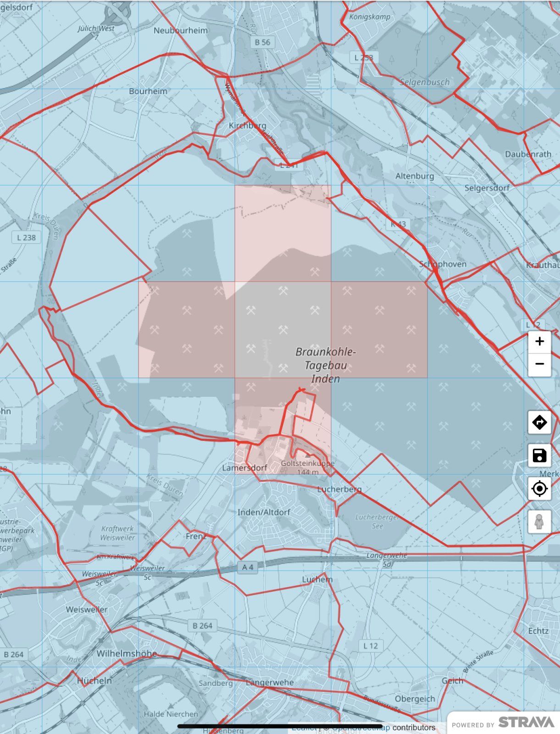Select the L 238 road shield
The height and width of the screenshot is (734, 560).
26,238
